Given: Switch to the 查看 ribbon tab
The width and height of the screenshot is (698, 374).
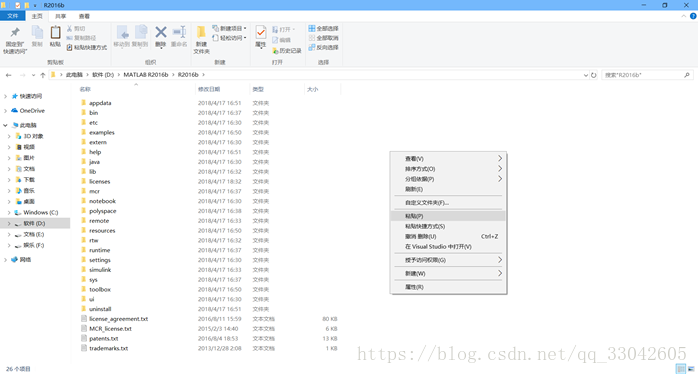Looking at the screenshot, I should coord(84,16).
